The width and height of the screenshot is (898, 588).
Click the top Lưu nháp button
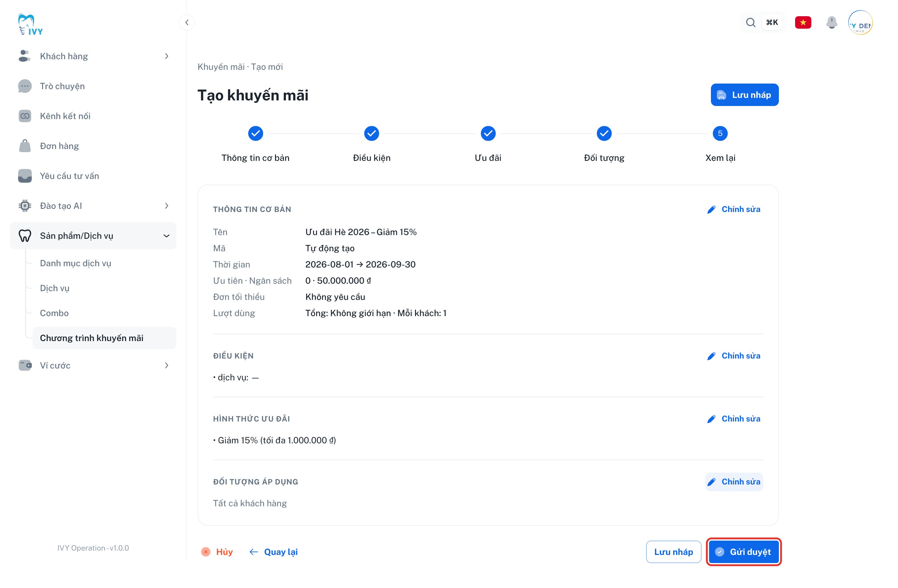[x=744, y=95]
